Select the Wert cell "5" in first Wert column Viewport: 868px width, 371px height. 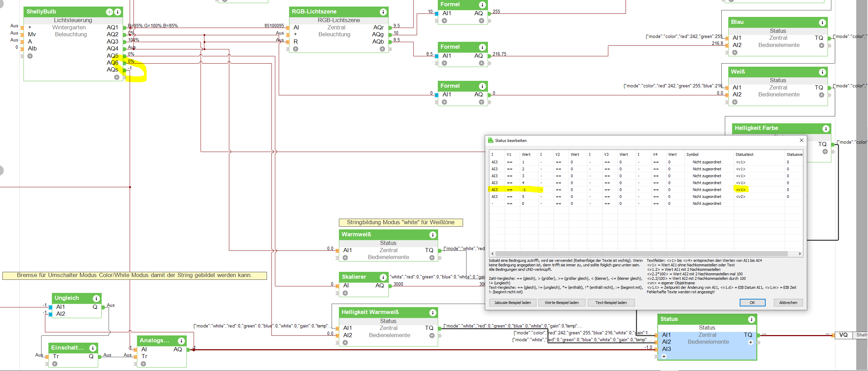coord(529,197)
